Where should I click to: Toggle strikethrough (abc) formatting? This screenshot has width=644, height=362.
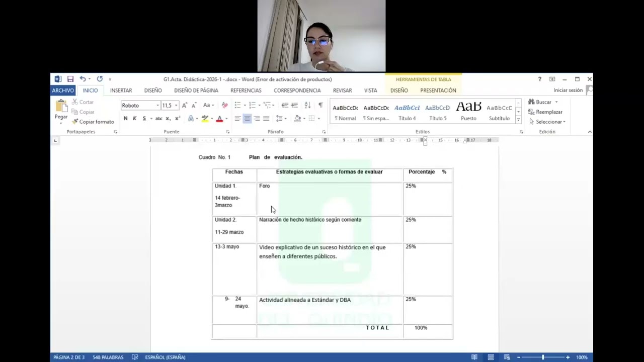158,119
